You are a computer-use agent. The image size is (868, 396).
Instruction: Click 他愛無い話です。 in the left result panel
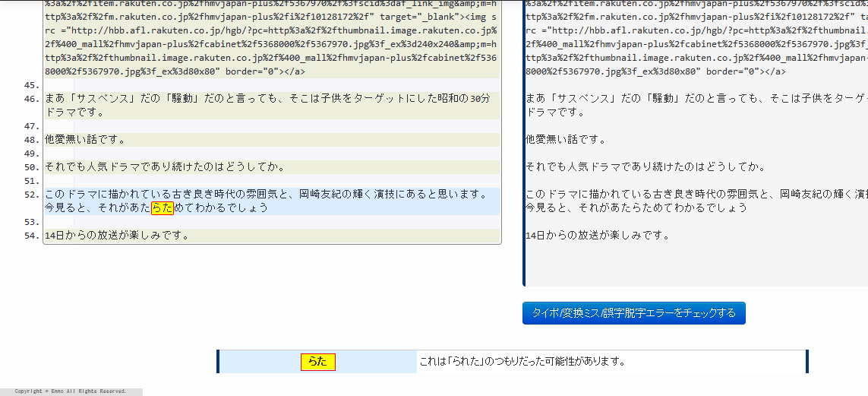(85, 140)
